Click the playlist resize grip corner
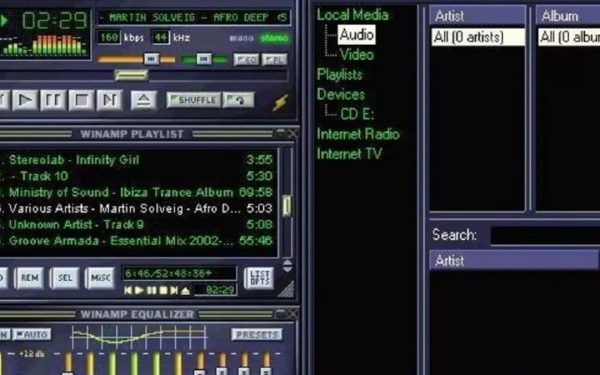Viewport: 600px width, 375px height. click(287, 289)
